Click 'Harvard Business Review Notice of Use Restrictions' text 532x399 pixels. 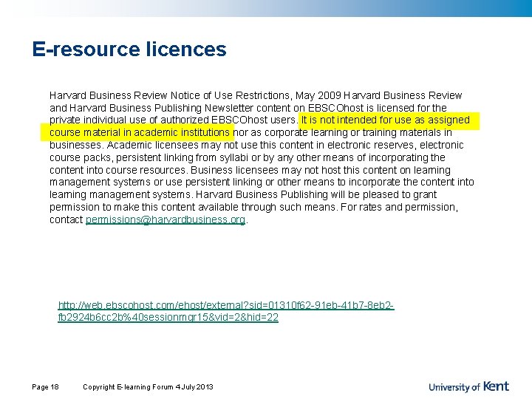pos(169,95)
